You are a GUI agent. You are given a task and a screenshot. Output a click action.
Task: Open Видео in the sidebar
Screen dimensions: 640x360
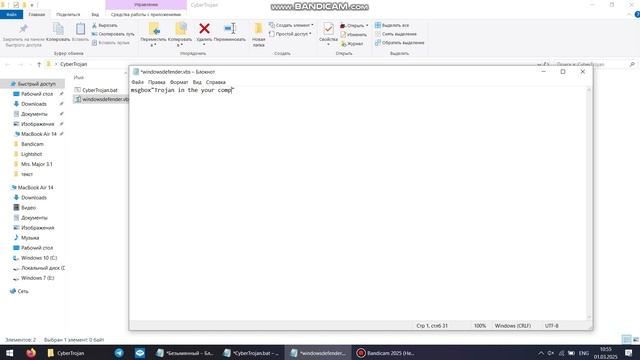pyautogui.click(x=28, y=208)
